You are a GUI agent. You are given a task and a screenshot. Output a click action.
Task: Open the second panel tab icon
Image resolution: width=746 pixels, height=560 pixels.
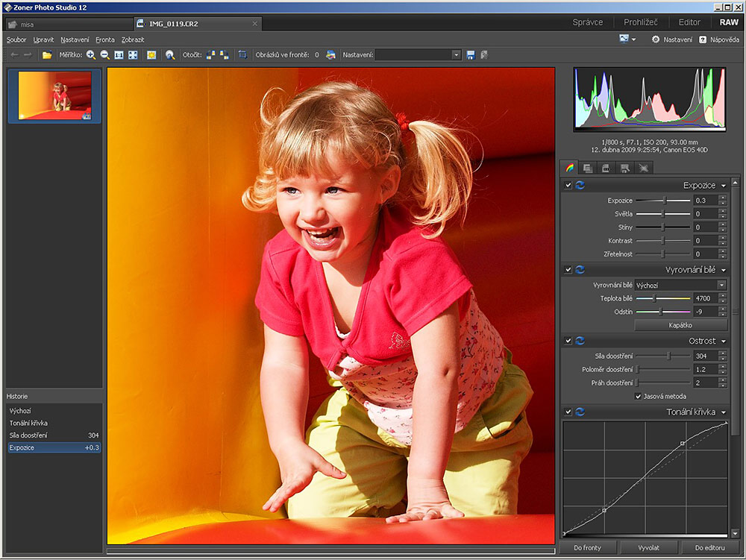588,168
